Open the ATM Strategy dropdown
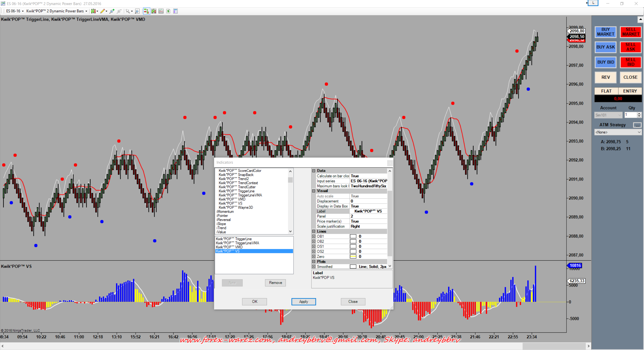 click(x=618, y=132)
